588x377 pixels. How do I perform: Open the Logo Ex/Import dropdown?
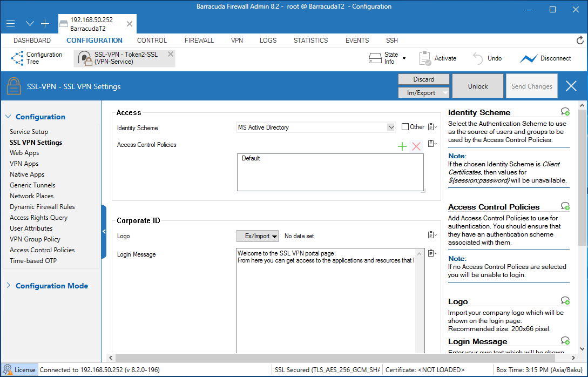click(258, 236)
